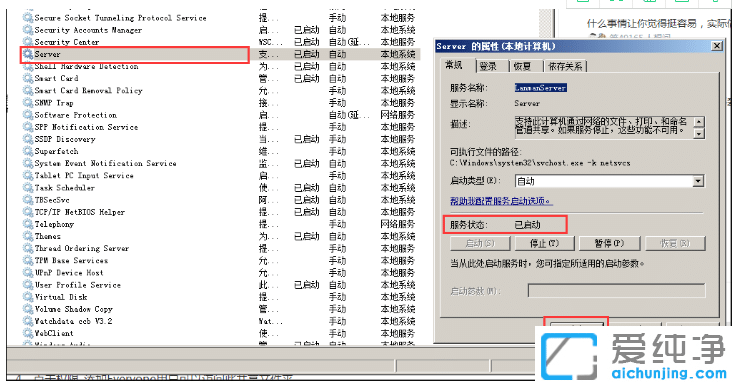This screenshot has width=735, height=386.
Task: Click gear icon for Security Accounts Manager
Action: coord(28,30)
